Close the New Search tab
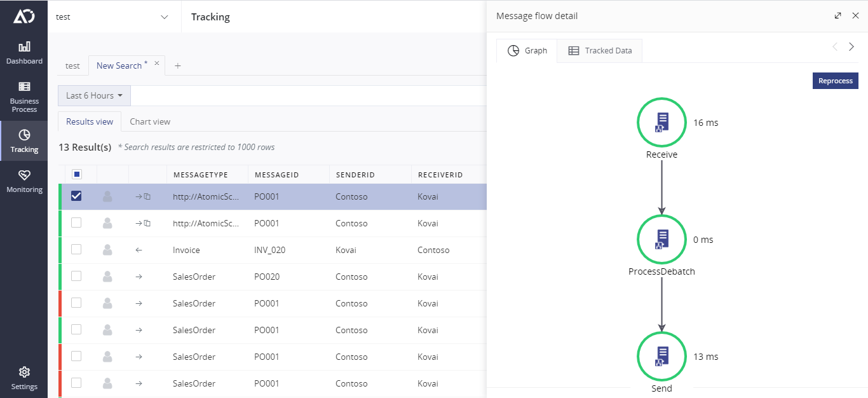 click(x=157, y=63)
